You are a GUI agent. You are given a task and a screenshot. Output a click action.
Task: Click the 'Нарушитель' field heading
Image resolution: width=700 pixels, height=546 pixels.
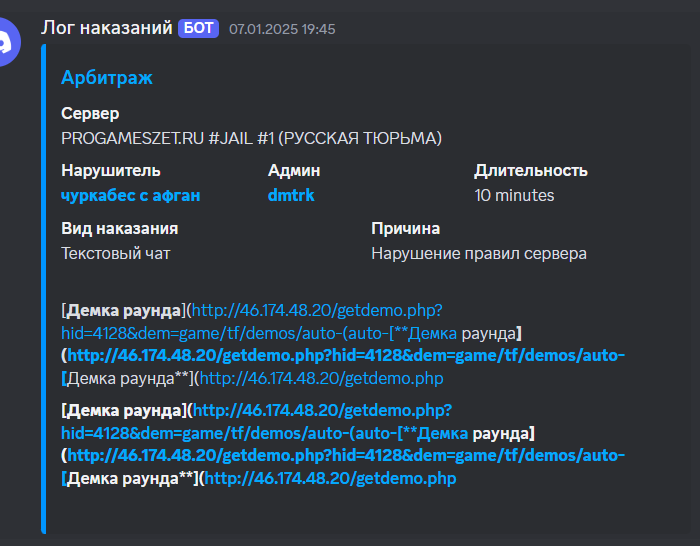(x=111, y=171)
